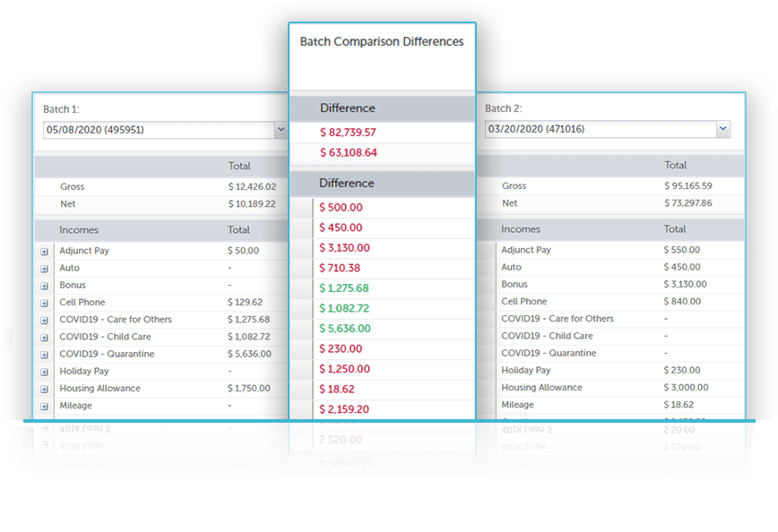This screenshot has height=532, width=778.
Task: Click Batch 1 Gross total $ 12,426.02
Action: click(252, 187)
